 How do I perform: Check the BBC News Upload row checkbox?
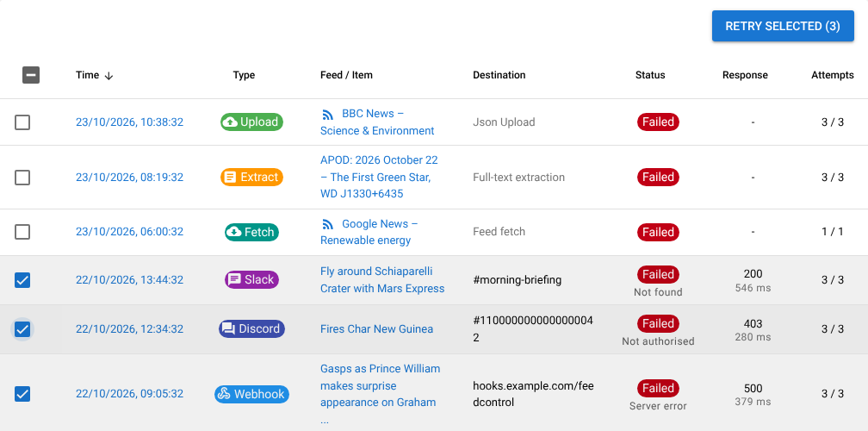[22, 122]
